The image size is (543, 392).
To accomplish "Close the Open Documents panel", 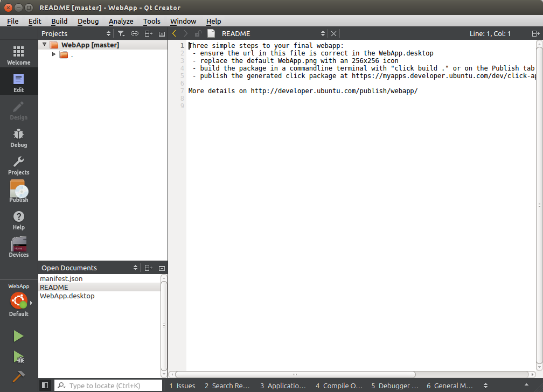I will tap(162, 268).
